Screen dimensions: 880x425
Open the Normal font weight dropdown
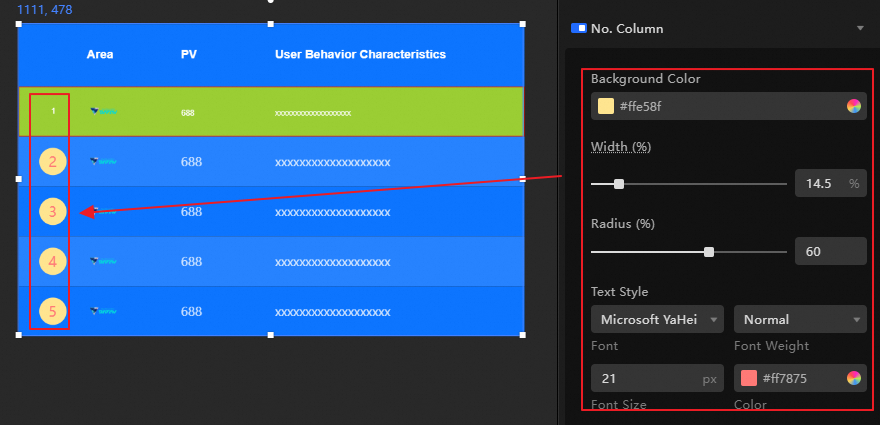pyautogui.click(x=800, y=319)
